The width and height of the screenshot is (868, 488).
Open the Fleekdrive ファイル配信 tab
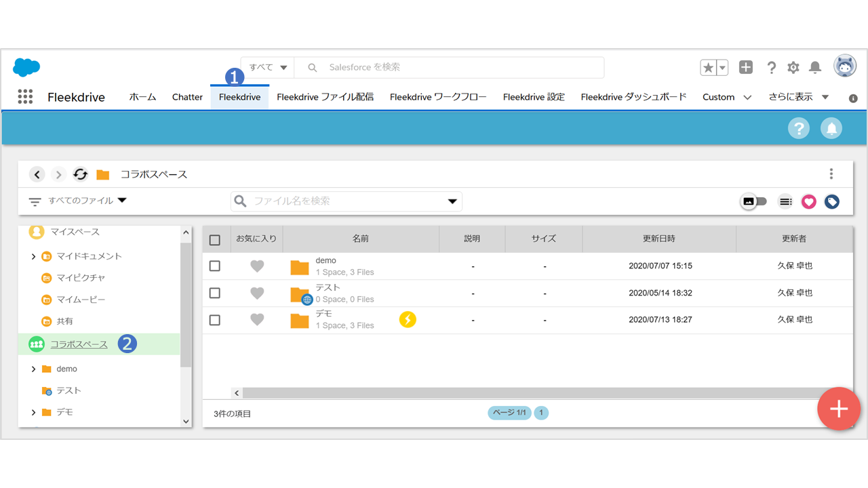(x=325, y=97)
